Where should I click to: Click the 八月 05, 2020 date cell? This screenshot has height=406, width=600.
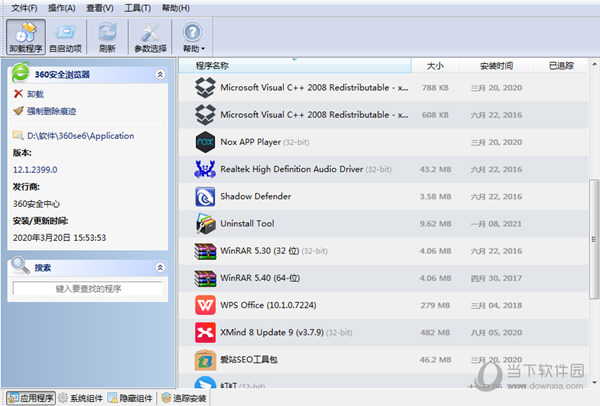pyautogui.click(x=496, y=333)
